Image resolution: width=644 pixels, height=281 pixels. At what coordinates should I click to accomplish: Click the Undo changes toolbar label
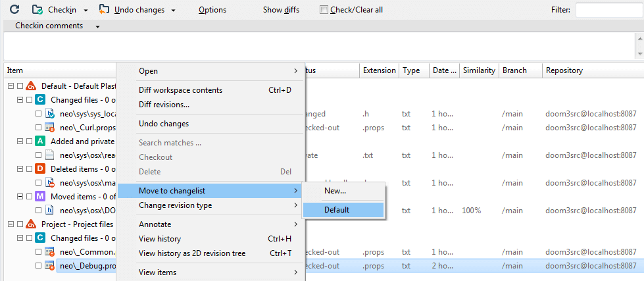click(x=139, y=10)
